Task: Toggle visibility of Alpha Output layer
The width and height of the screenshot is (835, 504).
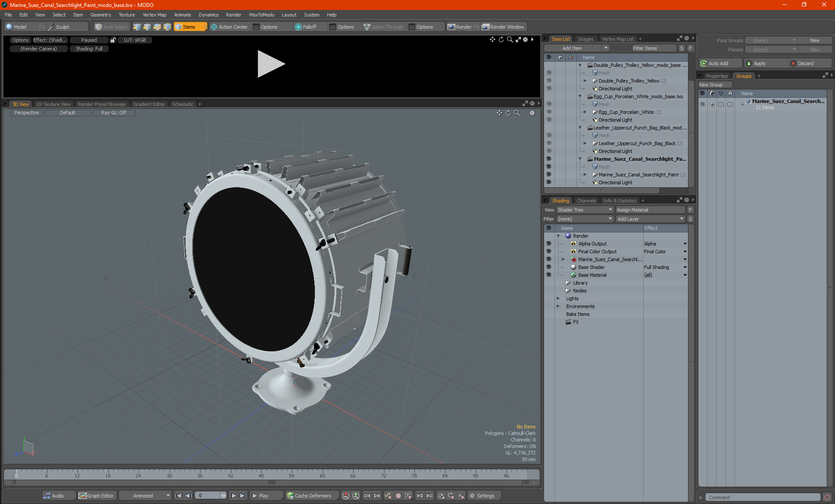Action: click(x=548, y=244)
